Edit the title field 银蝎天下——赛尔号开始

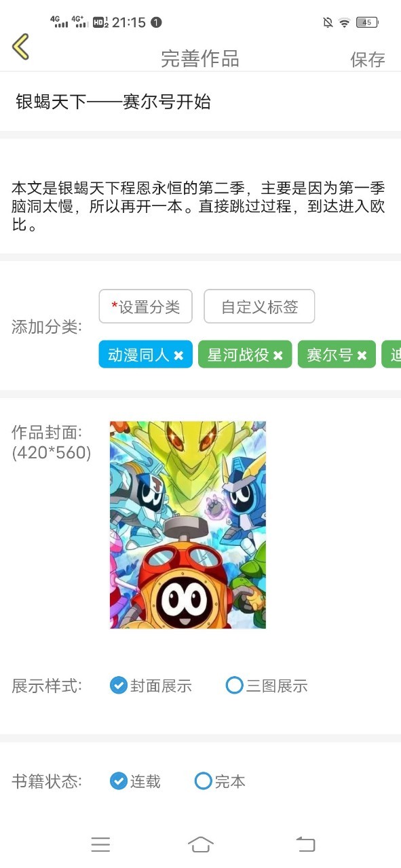tap(200, 102)
